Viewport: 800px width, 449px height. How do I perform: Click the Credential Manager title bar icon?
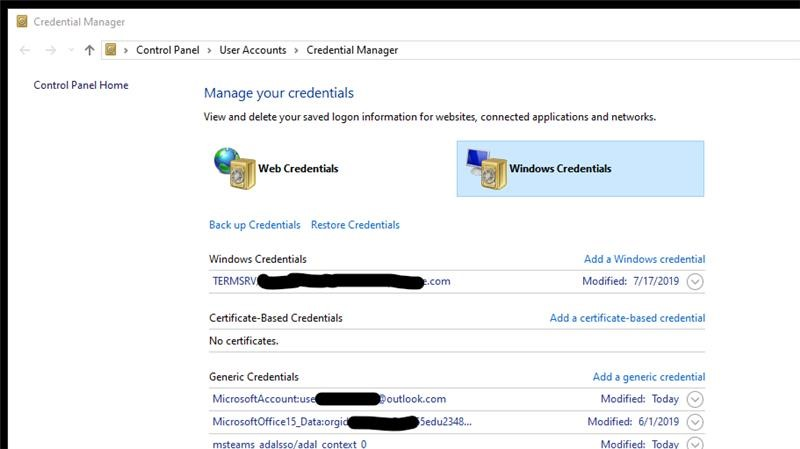22,21
